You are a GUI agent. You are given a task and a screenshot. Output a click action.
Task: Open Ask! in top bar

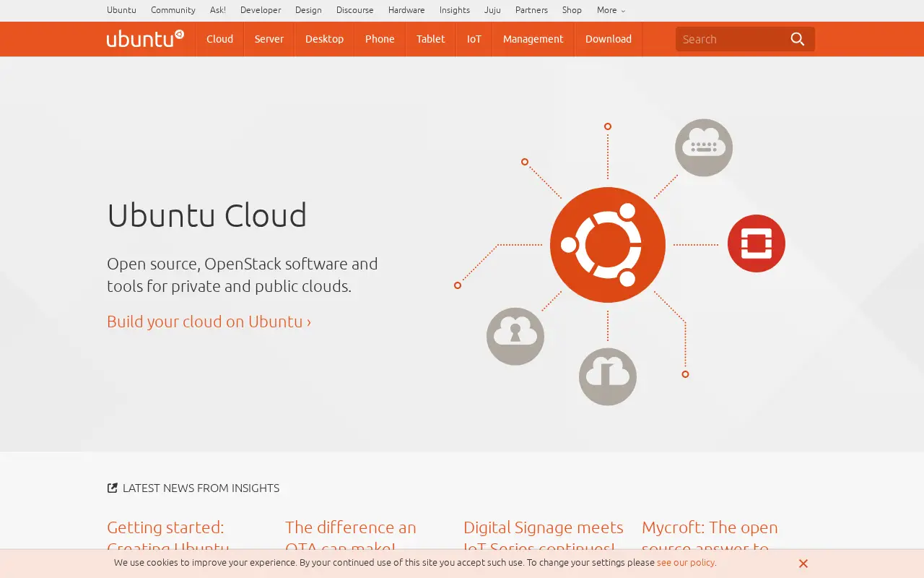coord(218,10)
